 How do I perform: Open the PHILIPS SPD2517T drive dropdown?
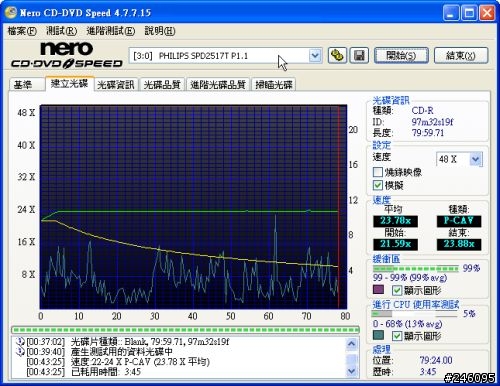click(x=315, y=56)
